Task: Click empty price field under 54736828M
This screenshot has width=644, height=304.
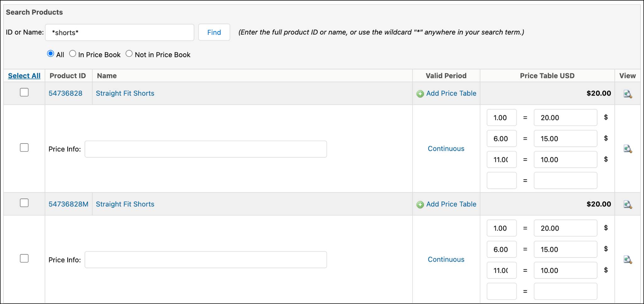Action: (565, 291)
